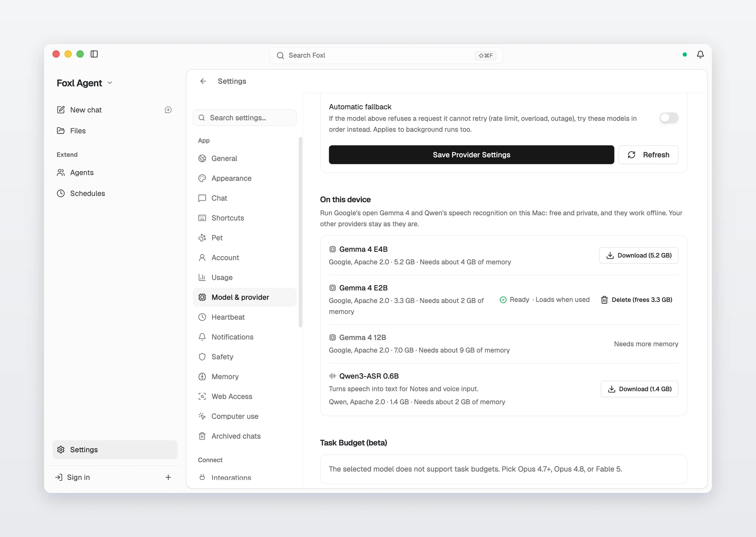Open Files in the sidebar
This screenshot has width=756, height=537.
[115, 130]
